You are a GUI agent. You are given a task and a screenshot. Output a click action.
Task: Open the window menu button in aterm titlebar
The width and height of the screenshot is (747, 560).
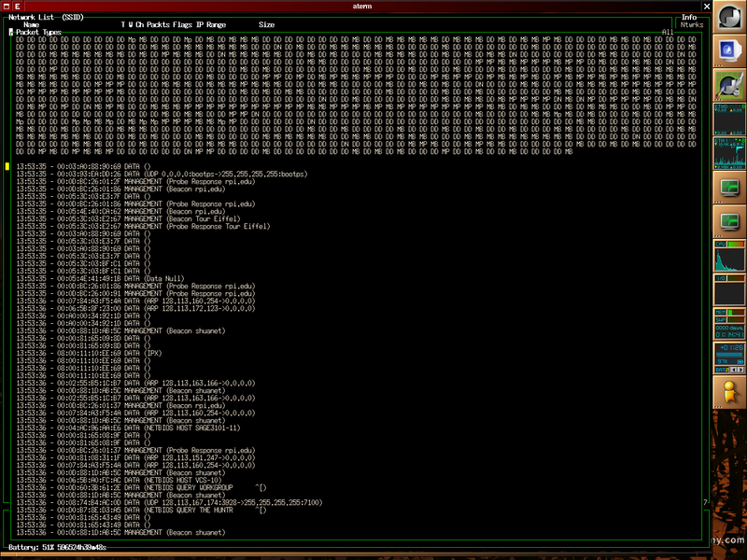tap(7, 7)
